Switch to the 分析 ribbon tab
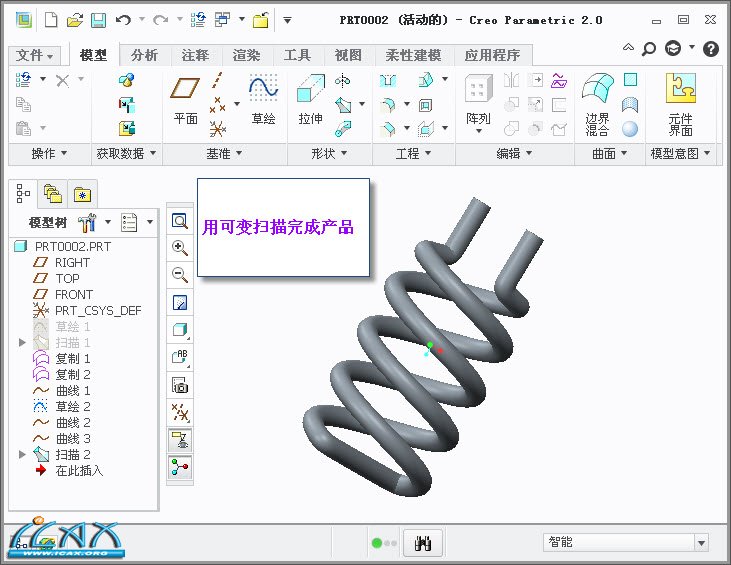The height and width of the screenshot is (565, 731). (x=144, y=55)
